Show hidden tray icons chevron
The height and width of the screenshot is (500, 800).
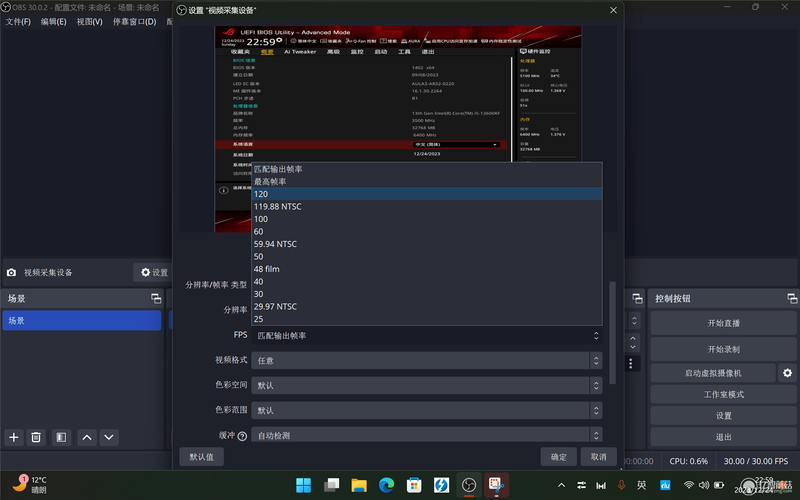(x=561, y=485)
